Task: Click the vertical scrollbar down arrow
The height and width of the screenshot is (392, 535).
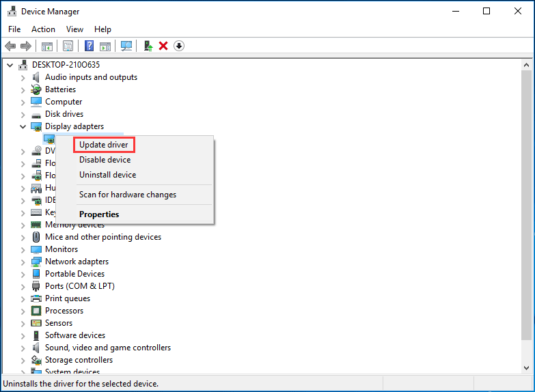Action: 526,369
